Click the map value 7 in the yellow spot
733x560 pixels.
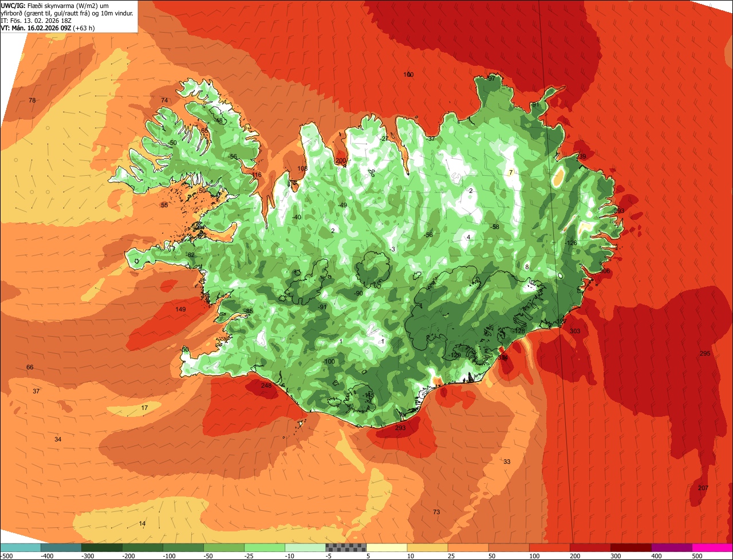pyautogui.click(x=511, y=172)
